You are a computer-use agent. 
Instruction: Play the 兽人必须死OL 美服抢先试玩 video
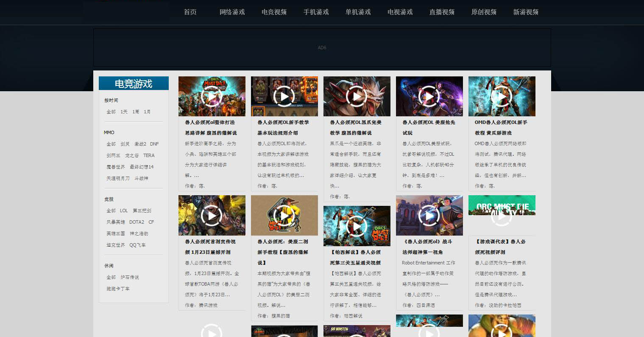coord(429,96)
